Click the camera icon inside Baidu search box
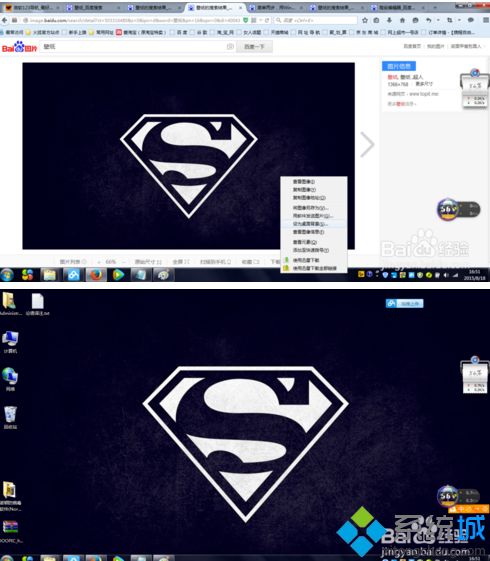The height and width of the screenshot is (561, 490). (230, 47)
